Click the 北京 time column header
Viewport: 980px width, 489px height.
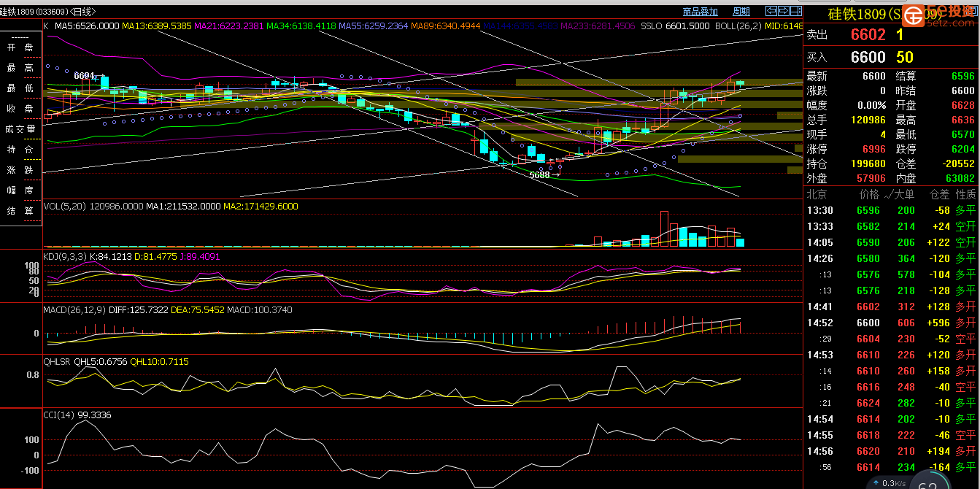817,194
